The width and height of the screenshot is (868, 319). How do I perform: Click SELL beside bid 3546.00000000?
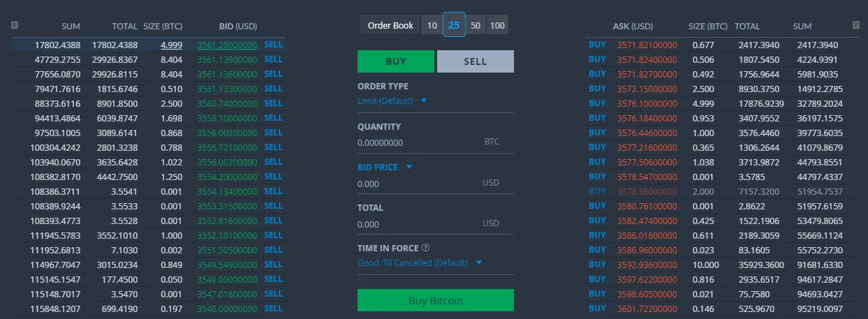[273, 309]
